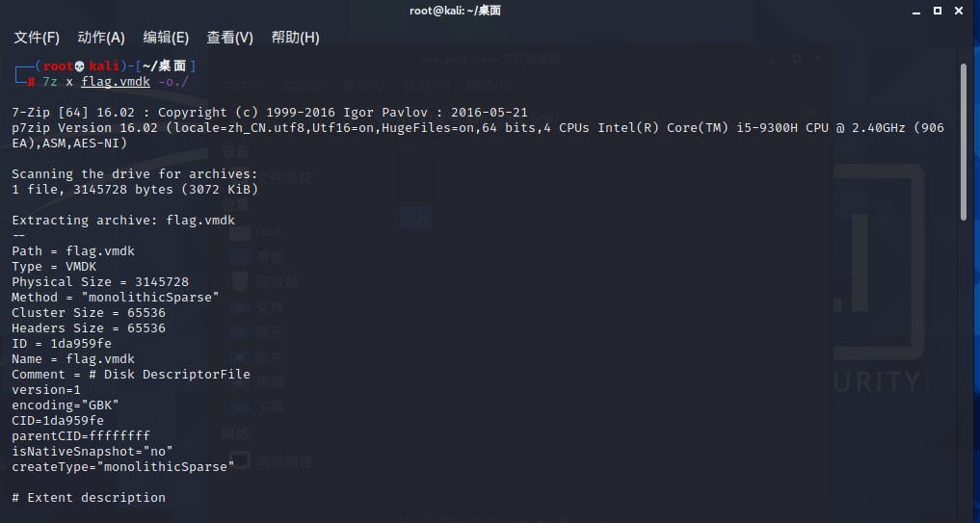
Task: Open the 编辑(E) menu
Action: pos(166,38)
